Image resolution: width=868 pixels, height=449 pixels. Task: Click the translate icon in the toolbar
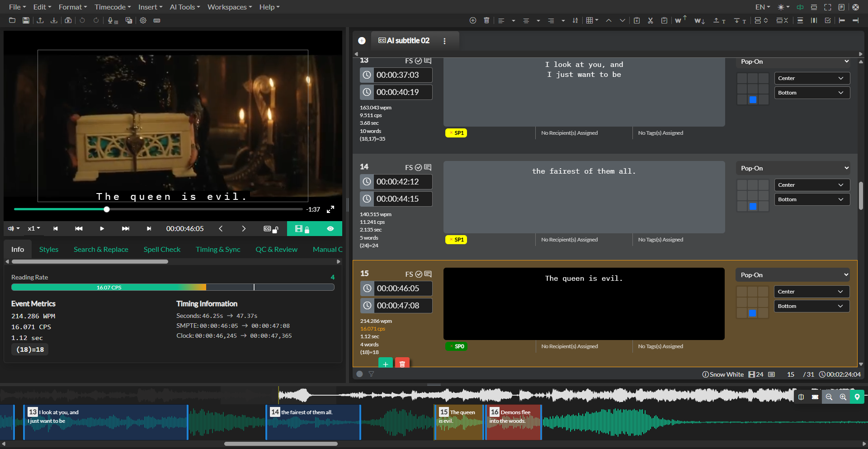pos(129,20)
